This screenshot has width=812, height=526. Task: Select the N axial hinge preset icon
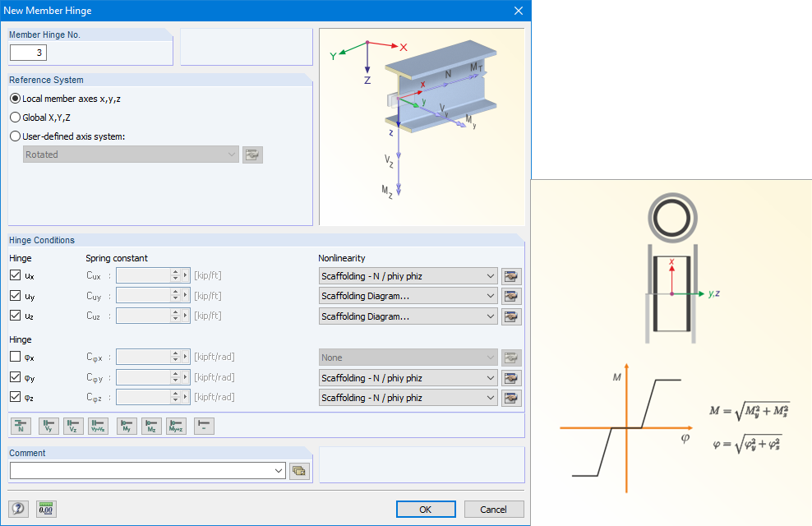[20, 426]
